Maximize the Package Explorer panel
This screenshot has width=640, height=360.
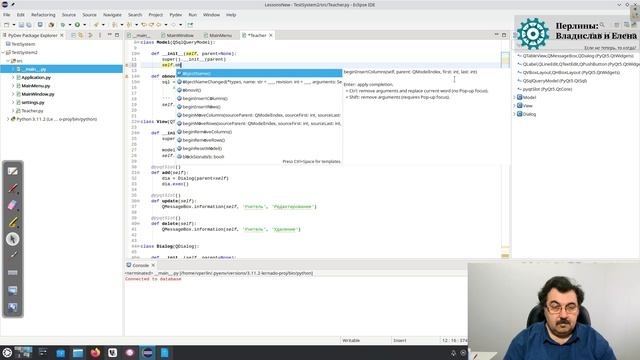point(117,36)
